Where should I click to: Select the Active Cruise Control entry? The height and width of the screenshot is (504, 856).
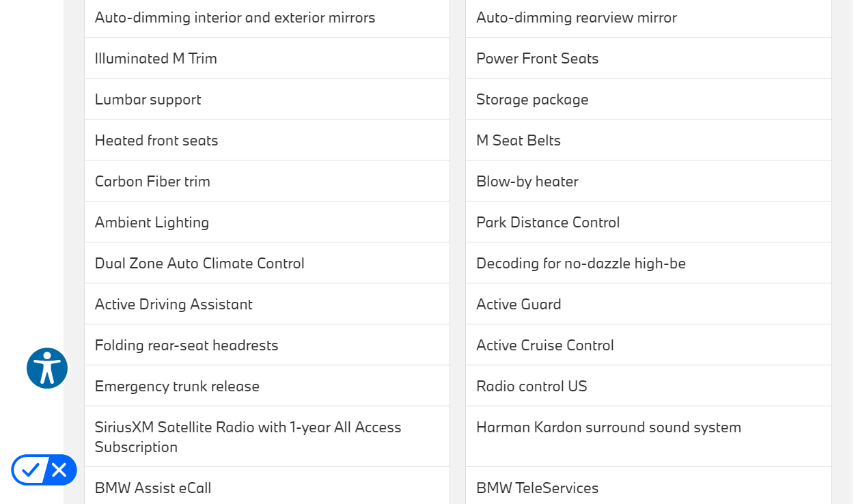coord(544,346)
